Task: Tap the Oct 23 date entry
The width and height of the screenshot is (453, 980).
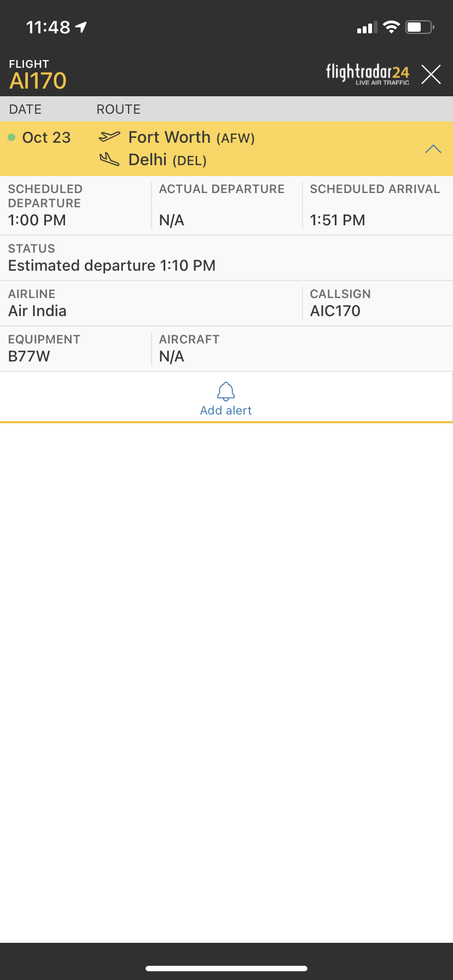Action: coord(47,138)
